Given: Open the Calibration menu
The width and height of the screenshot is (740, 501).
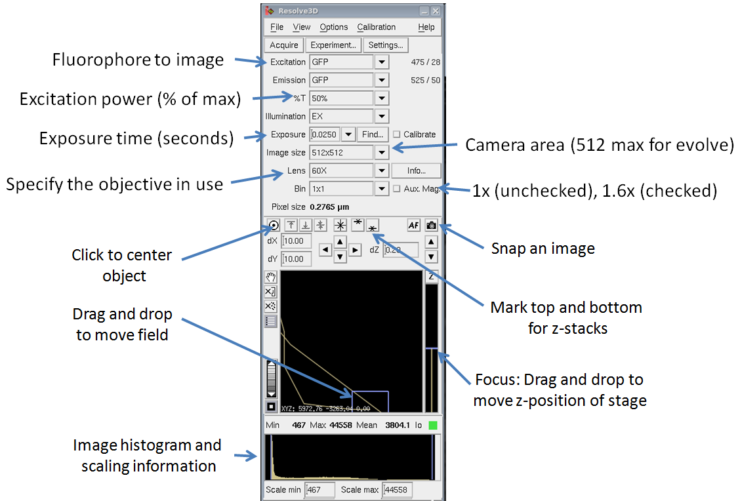Looking at the screenshot, I should coord(376,27).
